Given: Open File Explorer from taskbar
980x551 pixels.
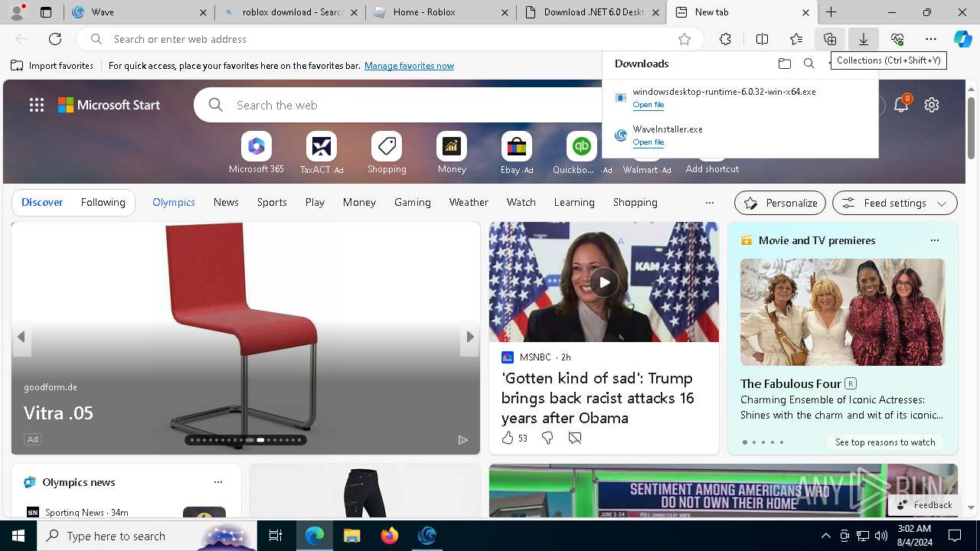Looking at the screenshot, I should (x=351, y=536).
